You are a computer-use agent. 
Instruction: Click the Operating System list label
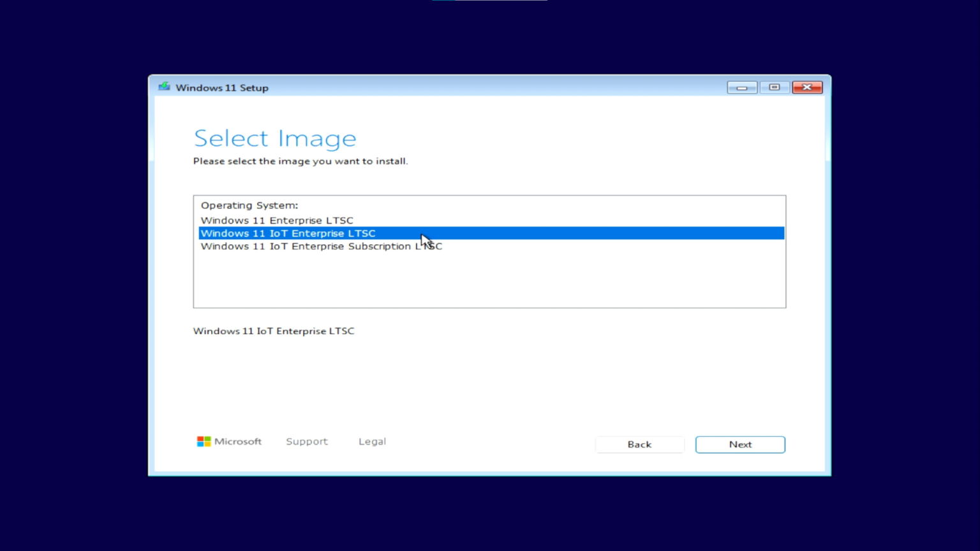point(249,205)
